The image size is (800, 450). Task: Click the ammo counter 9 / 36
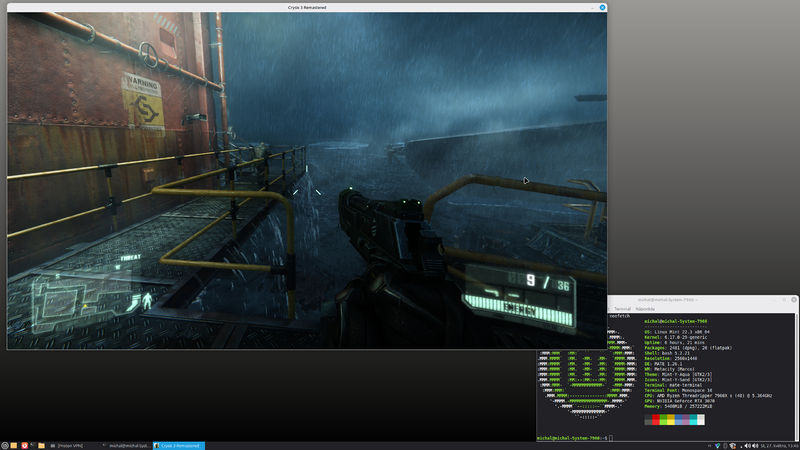pyautogui.click(x=549, y=282)
